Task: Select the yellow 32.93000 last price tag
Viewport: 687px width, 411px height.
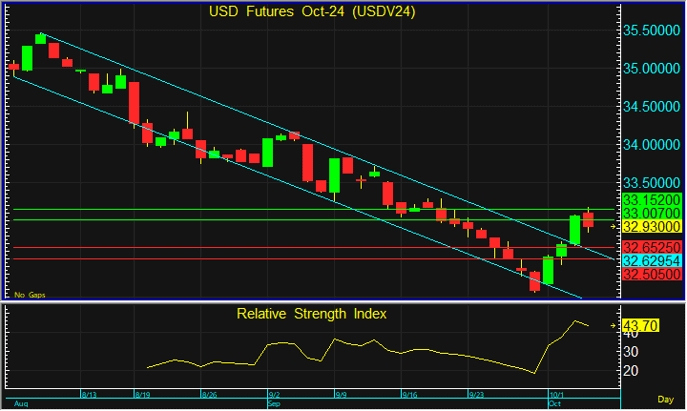Action: tap(650, 227)
